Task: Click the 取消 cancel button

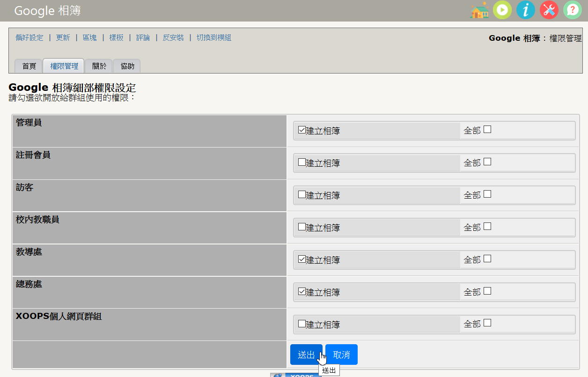Action: [x=341, y=355]
